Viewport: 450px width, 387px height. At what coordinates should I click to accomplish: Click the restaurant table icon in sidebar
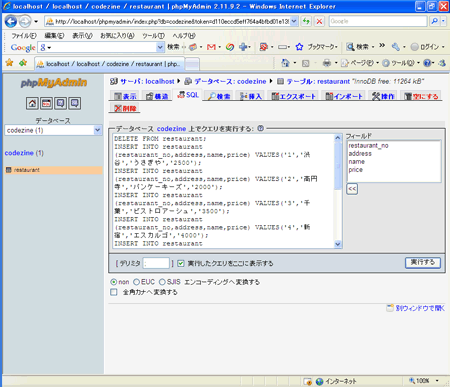pyautogui.click(x=9, y=170)
